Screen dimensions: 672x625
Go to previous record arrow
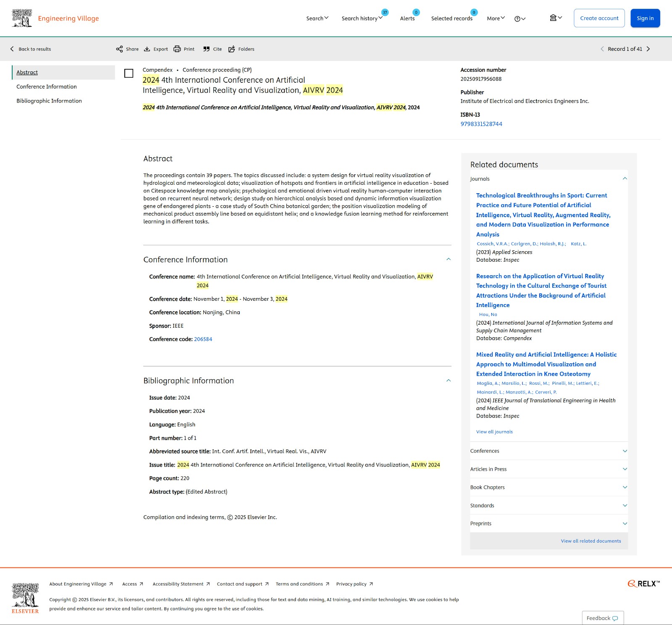click(x=602, y=49)
